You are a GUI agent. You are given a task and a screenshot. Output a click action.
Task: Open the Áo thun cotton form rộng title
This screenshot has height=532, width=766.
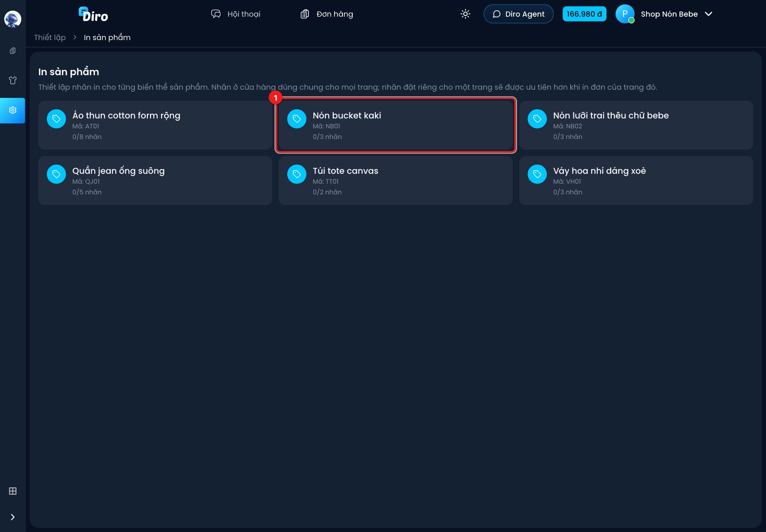126,116
